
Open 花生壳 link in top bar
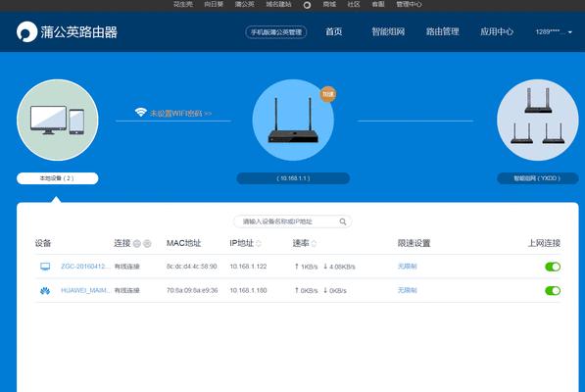tap(183, 4)
